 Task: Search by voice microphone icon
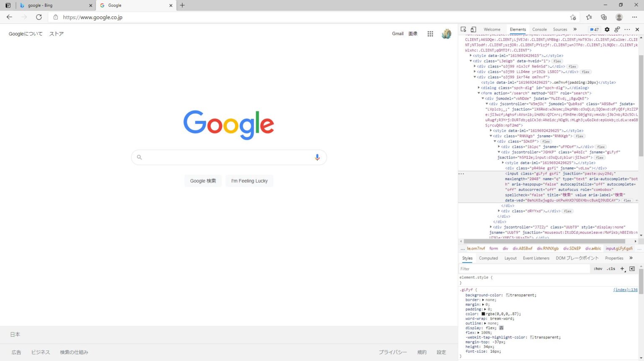(x=317, y=157)
